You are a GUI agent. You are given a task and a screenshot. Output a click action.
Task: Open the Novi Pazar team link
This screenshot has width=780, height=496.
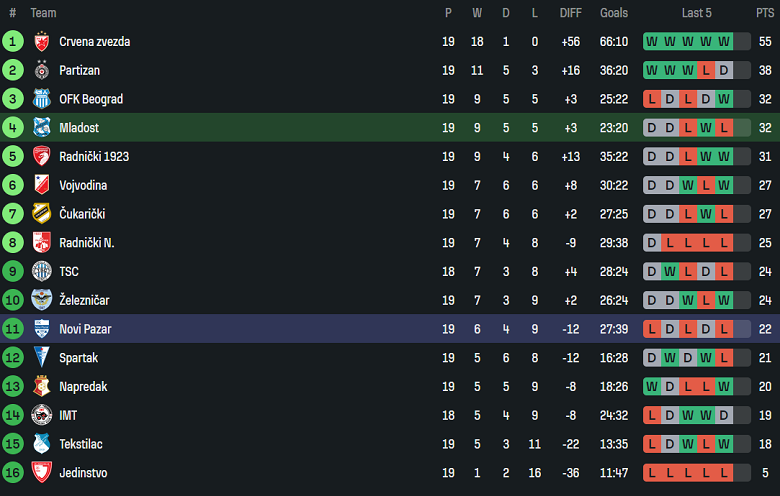(x=86, y=329)
